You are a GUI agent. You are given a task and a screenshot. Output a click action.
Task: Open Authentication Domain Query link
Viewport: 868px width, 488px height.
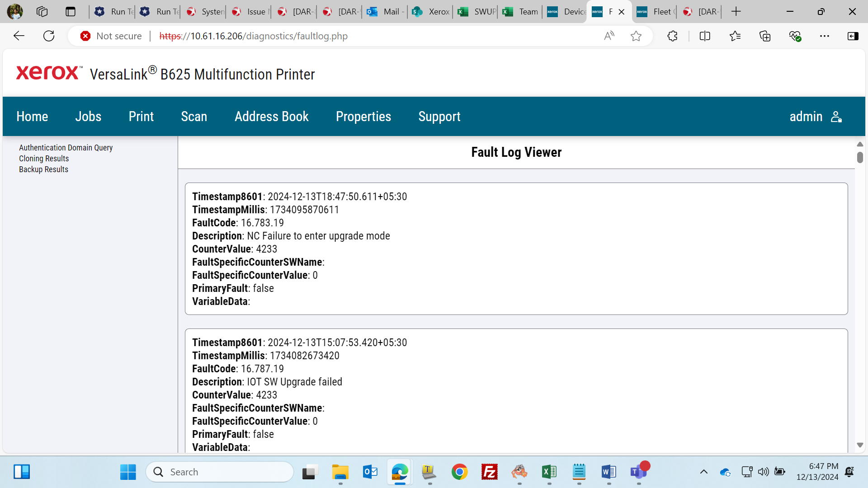pyautogui.click(x=66, y=148)
